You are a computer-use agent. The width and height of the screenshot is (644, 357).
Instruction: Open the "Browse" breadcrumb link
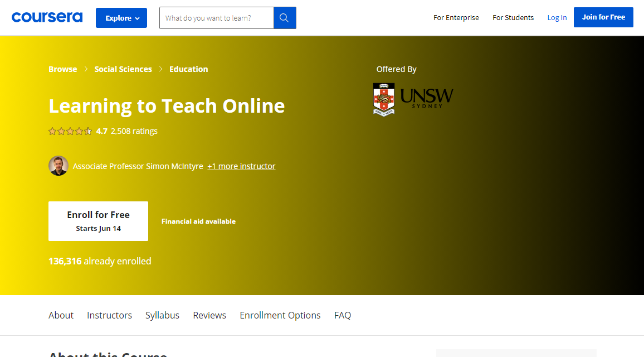[x=62, y=69]
